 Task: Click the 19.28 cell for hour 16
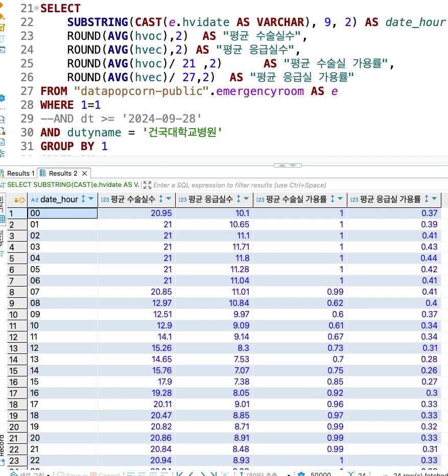coord(137,393)
